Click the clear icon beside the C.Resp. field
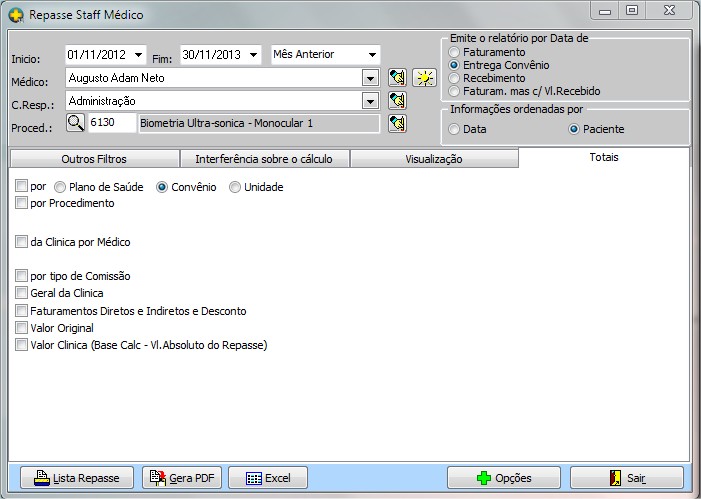701x499 pixels. [397, 100]
